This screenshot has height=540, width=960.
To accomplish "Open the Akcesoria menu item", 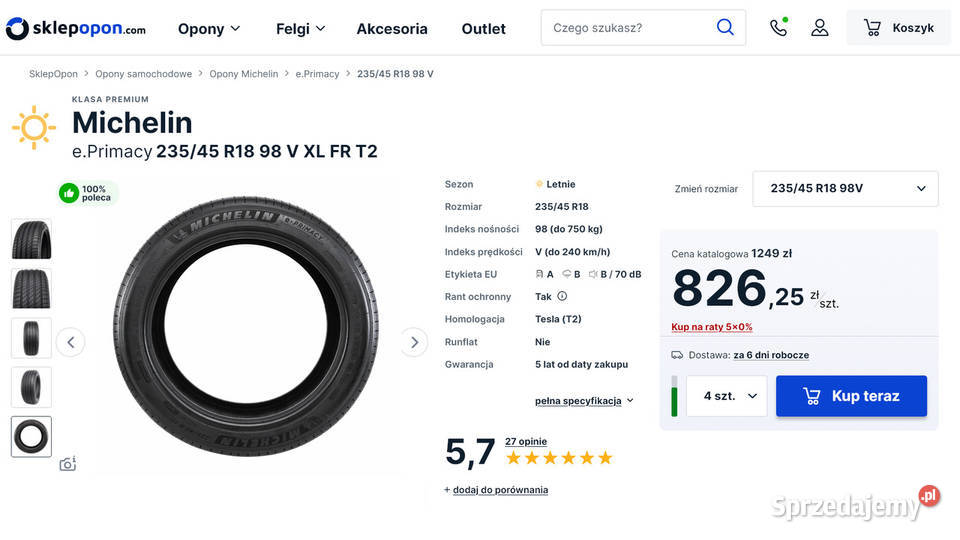I will [x=392, y=29].
